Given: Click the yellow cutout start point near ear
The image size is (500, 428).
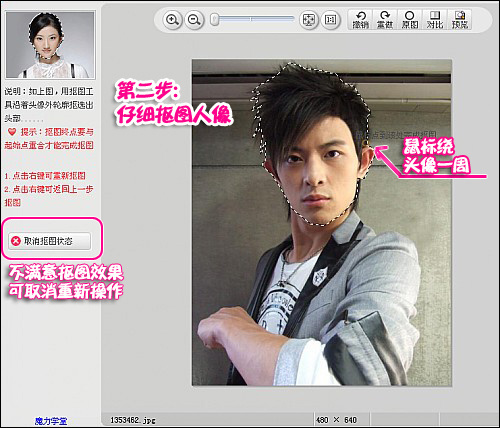Looking at the screenshot, I should pos(365,143).
